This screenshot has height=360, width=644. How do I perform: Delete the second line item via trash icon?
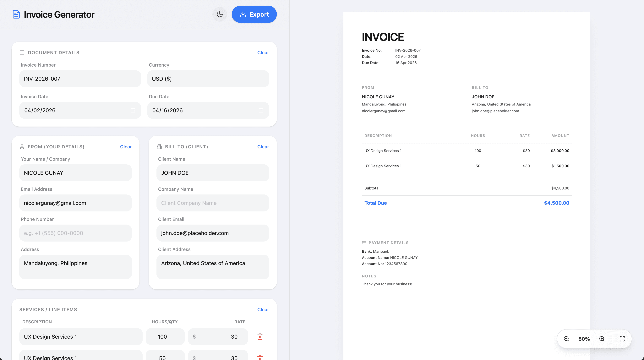[x=260, y=357]
